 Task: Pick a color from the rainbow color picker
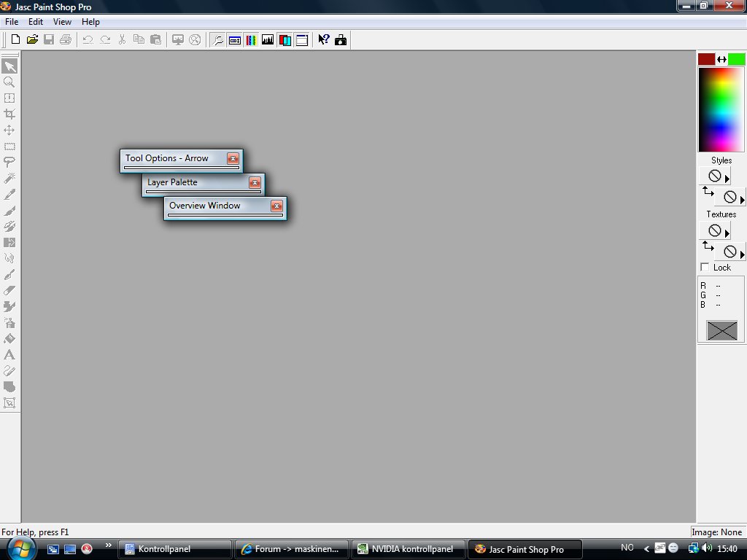pos(721,109)
